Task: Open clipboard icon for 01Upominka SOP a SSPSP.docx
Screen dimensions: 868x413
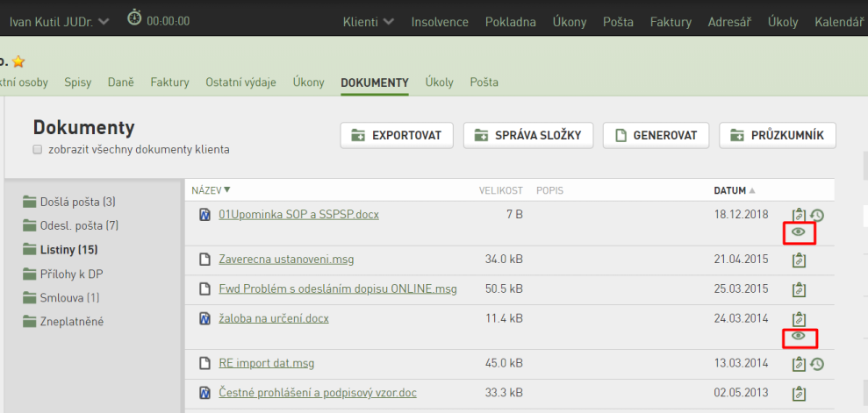Action: point(799,215)
